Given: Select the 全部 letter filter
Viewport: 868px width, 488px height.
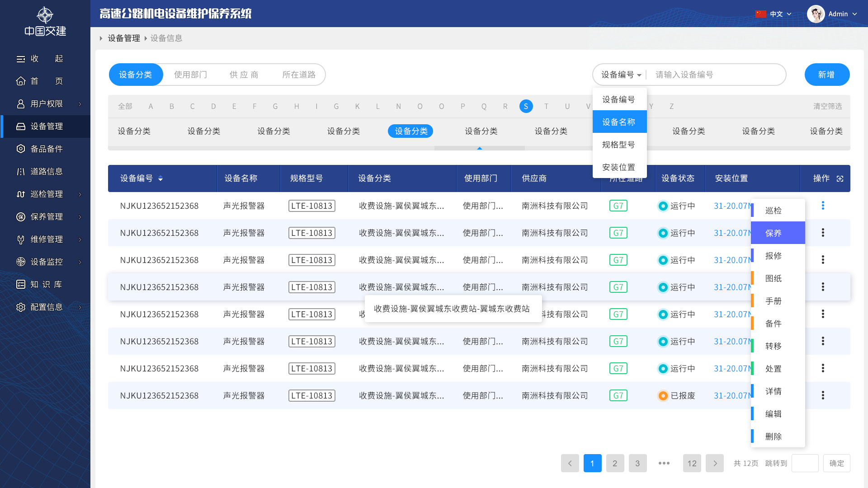Looking at the screenshot, I should pos(125,106).
